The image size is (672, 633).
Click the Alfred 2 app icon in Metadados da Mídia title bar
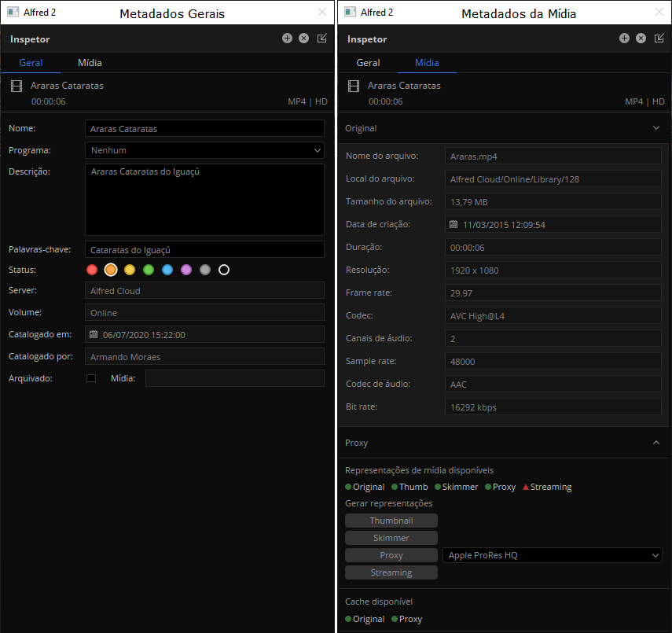coord(350,12)
